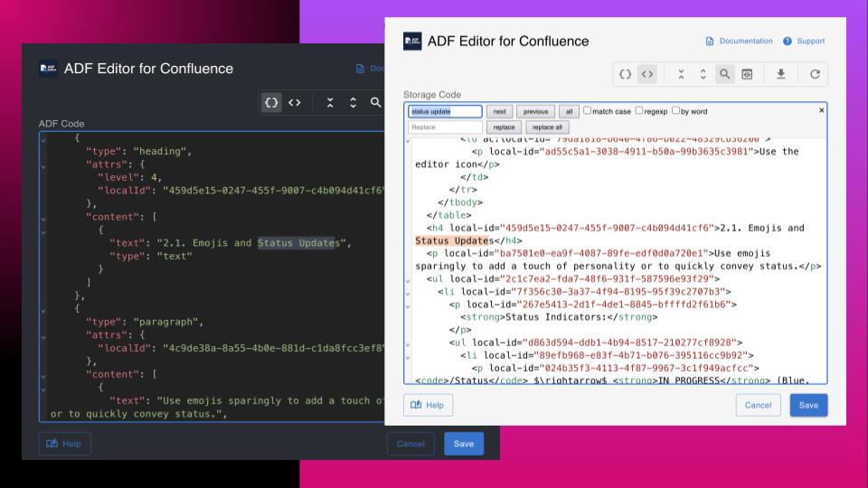
Task: Click the Replace input field
Action: tap(445, 127)
